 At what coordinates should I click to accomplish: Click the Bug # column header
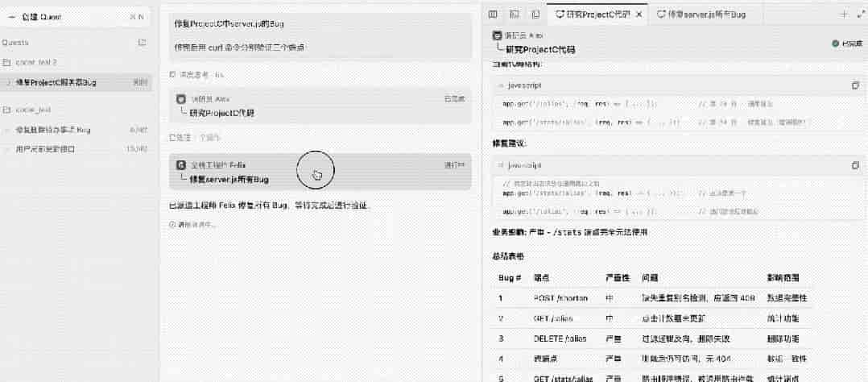(x=509, y=276)
